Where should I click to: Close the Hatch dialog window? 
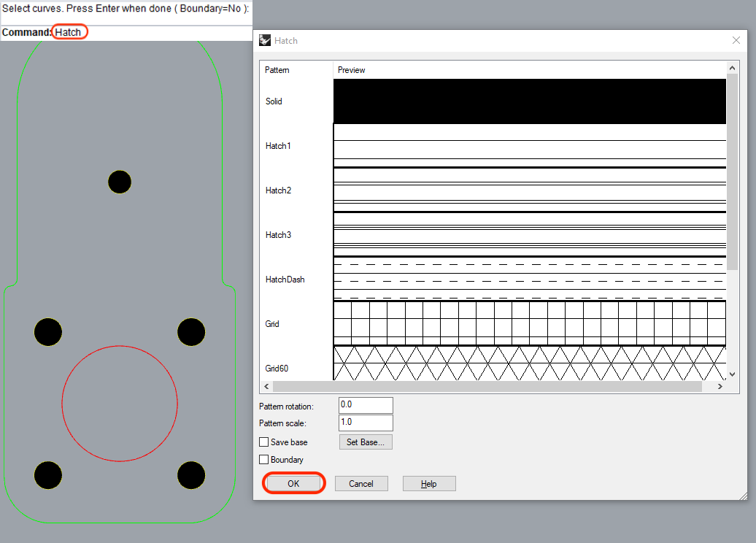click(736, 41)
